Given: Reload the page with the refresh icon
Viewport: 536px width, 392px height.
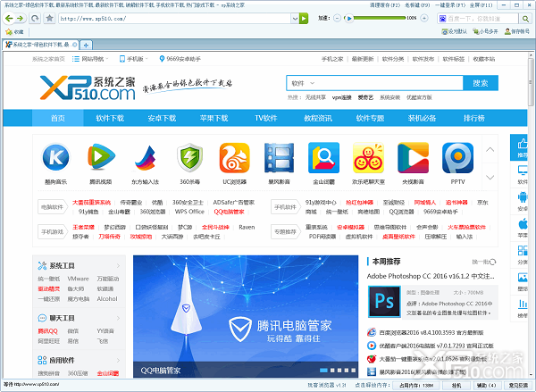Looking at the screenshot, I should [x=35, y=18].
